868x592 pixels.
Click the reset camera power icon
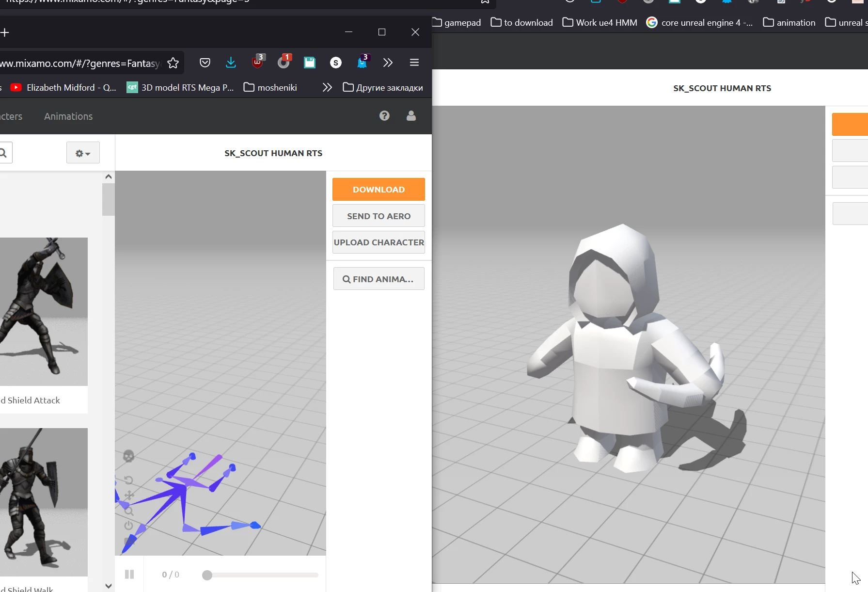(x=128, y=526)
